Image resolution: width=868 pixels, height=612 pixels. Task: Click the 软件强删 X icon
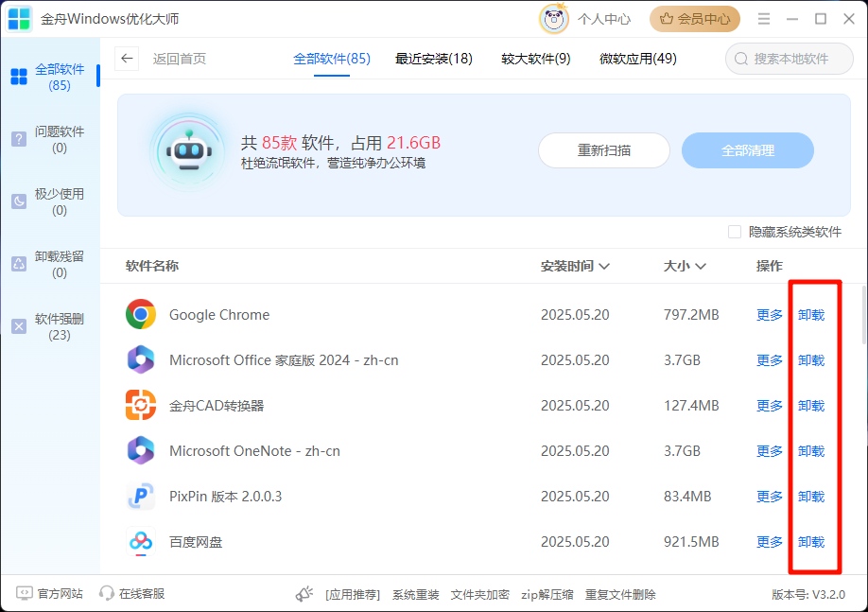pyautogui.click(x=19, y=326)
